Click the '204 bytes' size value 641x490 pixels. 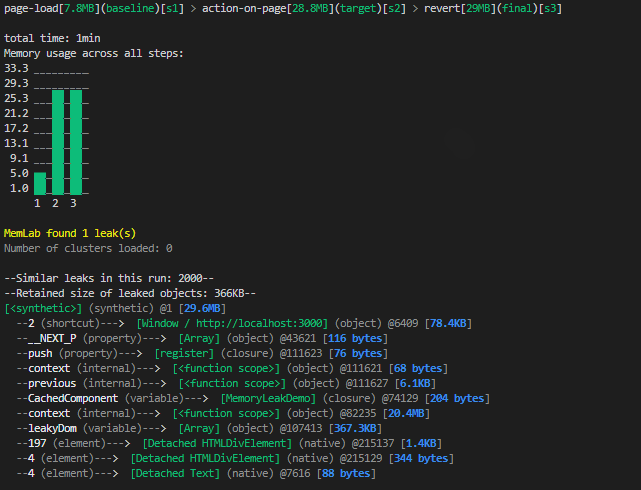coord(457,398)
